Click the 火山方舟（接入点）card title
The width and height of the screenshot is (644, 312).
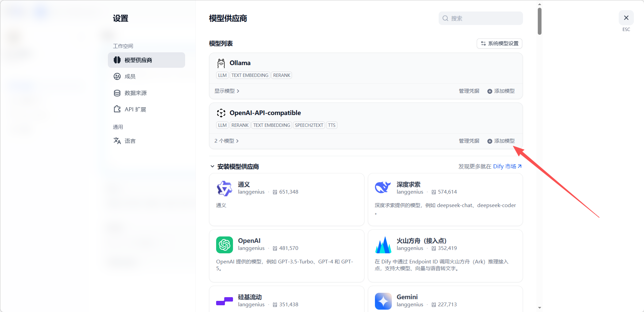coord(421,241)
